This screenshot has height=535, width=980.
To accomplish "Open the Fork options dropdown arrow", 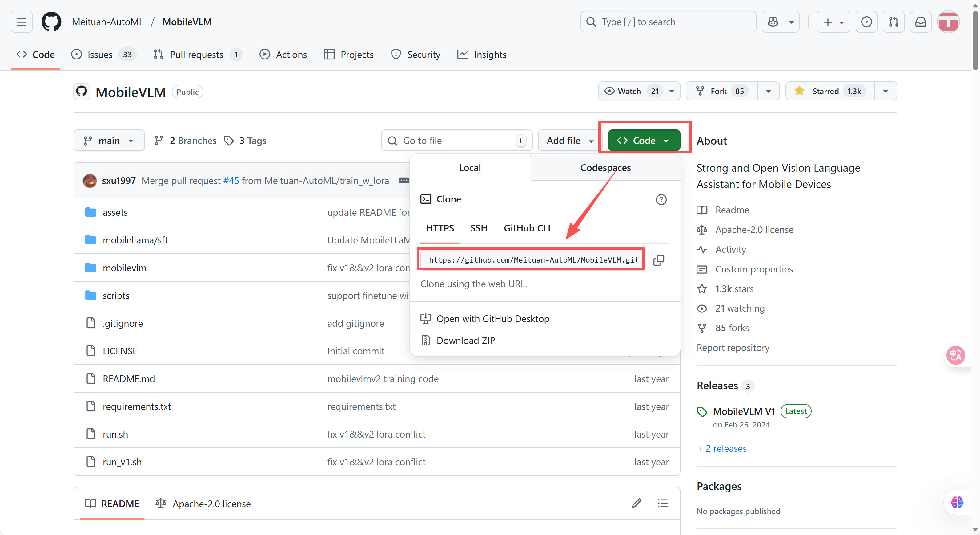I will tap(768, 91).
